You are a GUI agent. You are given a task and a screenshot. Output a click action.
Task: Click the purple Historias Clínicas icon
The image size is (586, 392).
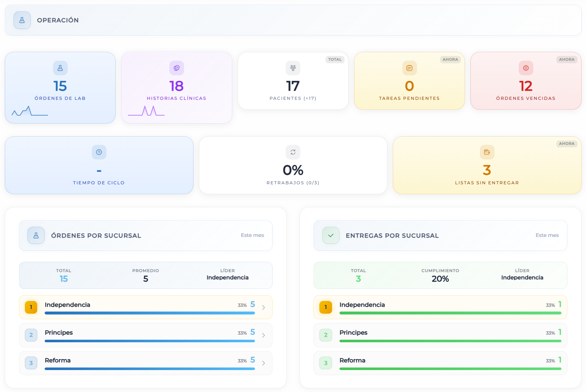[177, 68]
